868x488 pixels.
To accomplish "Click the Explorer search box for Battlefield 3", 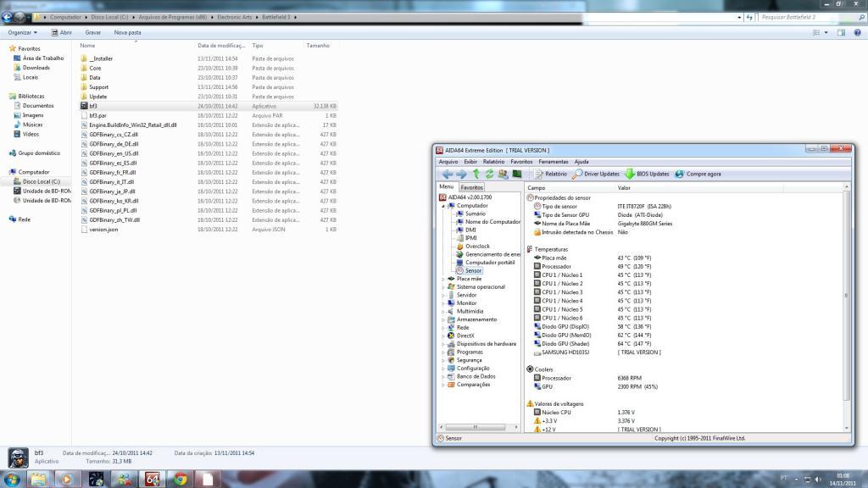I will (807, 17).
